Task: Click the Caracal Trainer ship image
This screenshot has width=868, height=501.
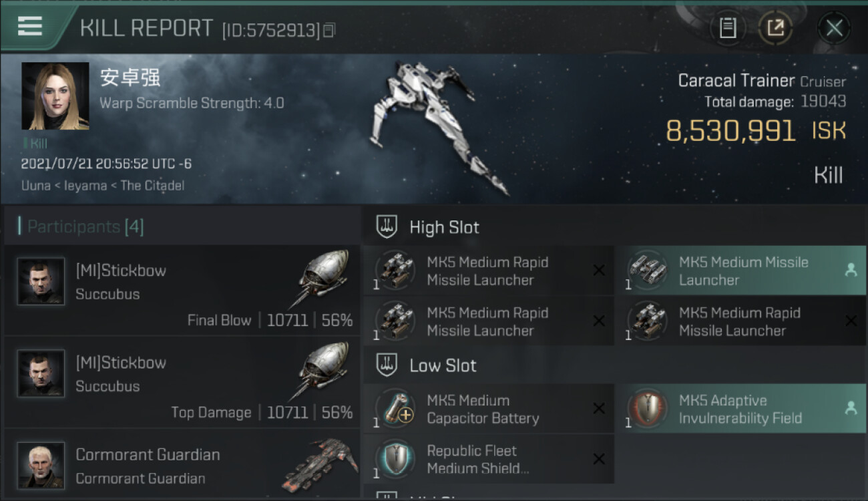Action: [442, 124]
